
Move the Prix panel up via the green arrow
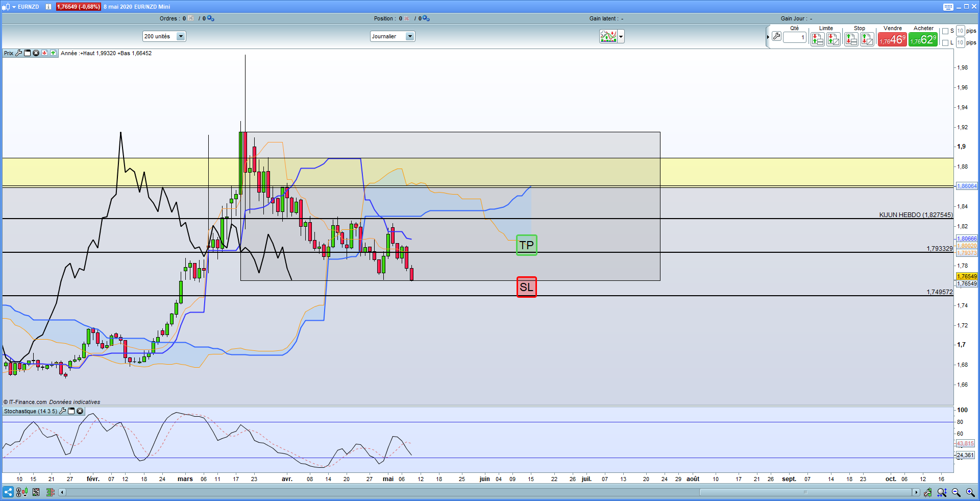coord(53,53)
